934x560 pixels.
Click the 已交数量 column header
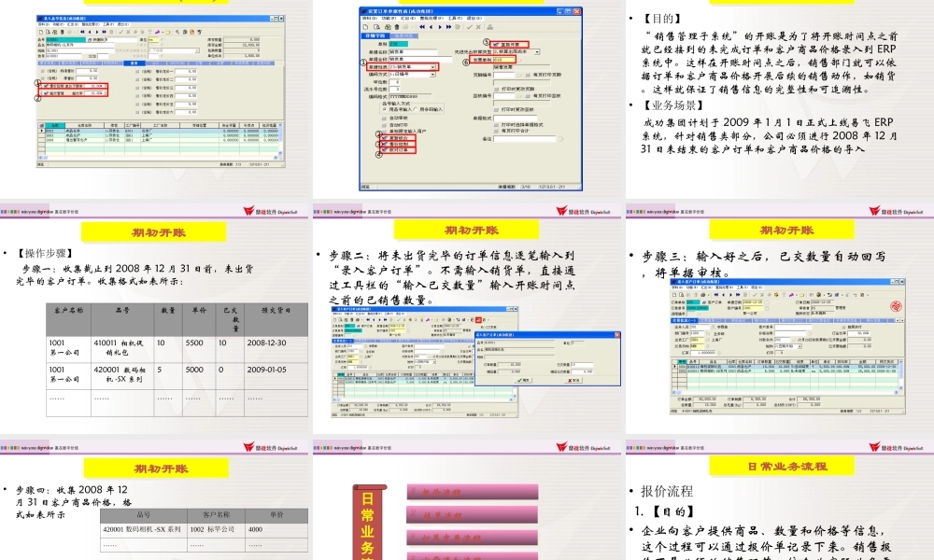(231, 319)
